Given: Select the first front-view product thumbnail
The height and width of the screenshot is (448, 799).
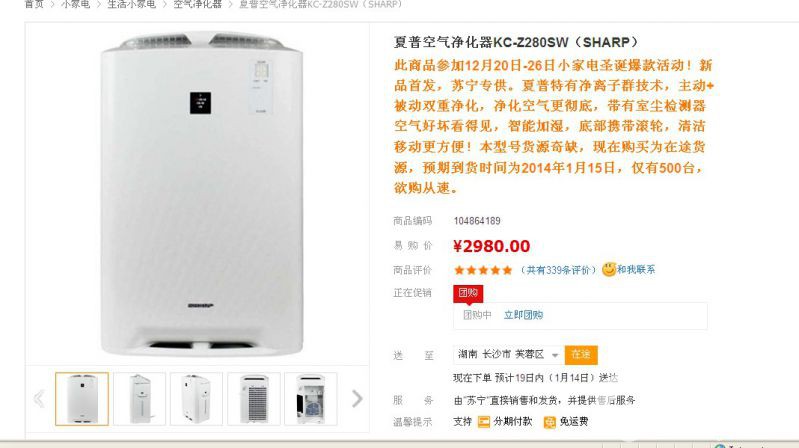Looking at the screenshot, I should point(82,399).
